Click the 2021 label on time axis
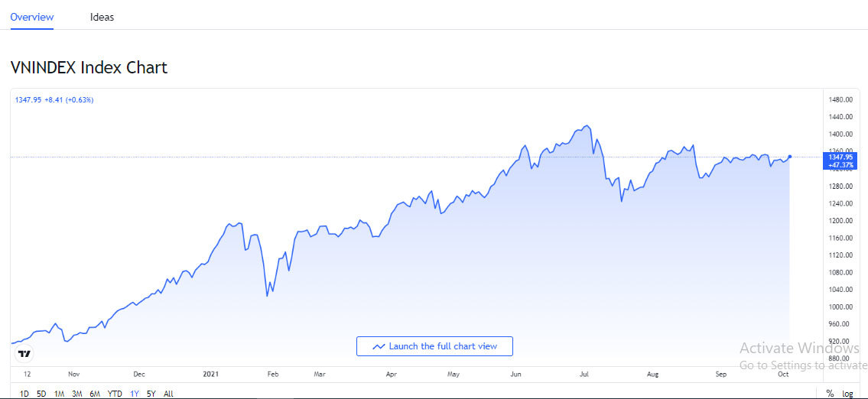Screen dimensions: 868x399 pyautogui.click(x=211, y=375)
